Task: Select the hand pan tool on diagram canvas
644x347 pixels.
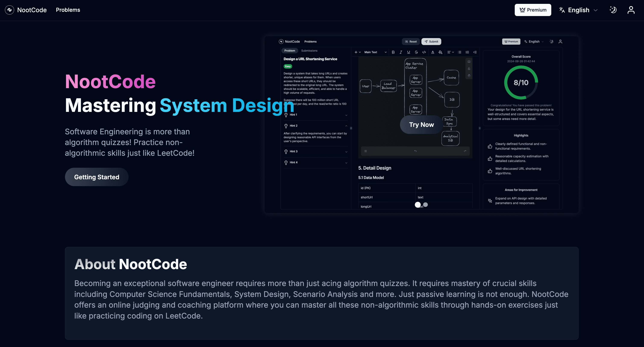Action: click(x=469, y=76)
